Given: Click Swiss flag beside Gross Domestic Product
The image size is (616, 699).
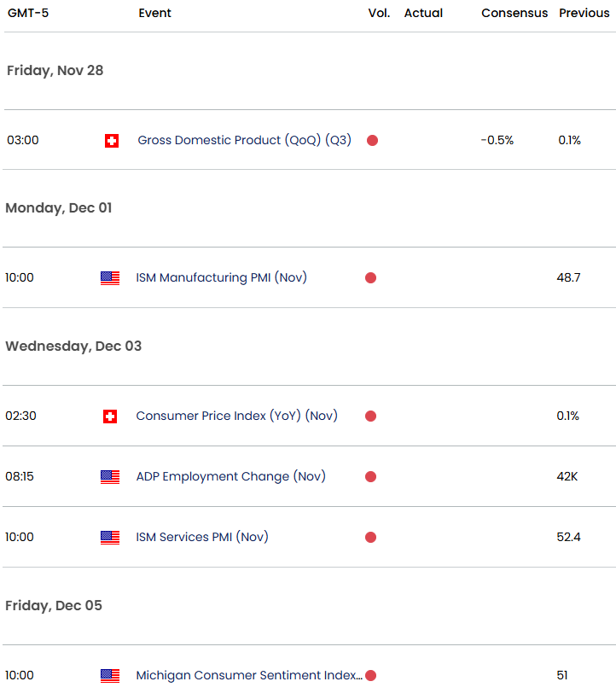Looking at the screenshot, I should click(x=111, y=141).
